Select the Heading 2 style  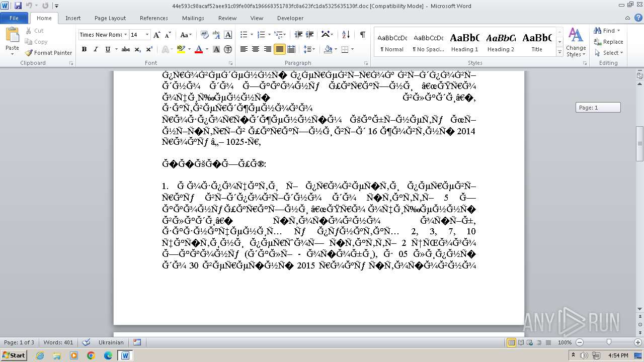pyautogui.click(x=501, y=43)
